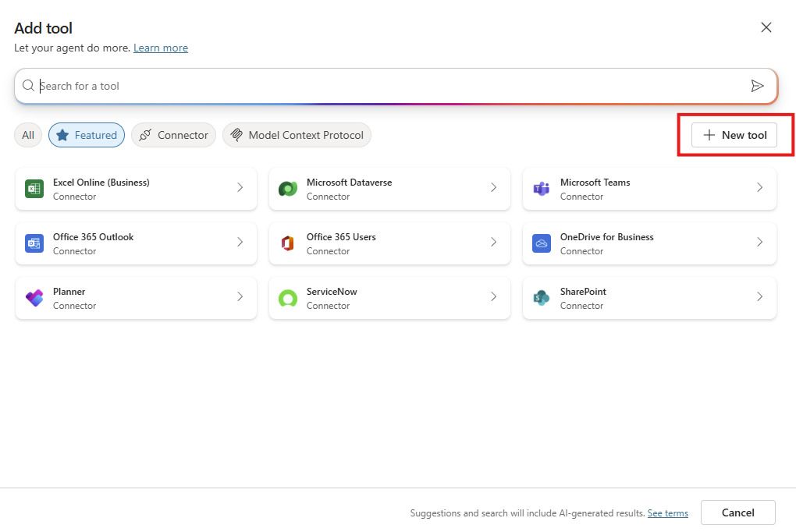Image resolution: width=796 pixels, height=532 pixels.
Task: Expand SharePoint connector chevron
Action: click(x=759, y=296)
